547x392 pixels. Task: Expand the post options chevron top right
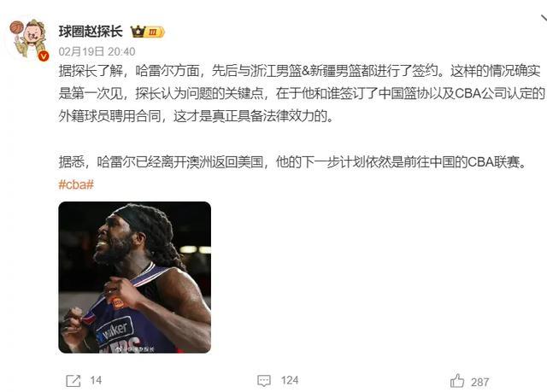tap(544, 19)
